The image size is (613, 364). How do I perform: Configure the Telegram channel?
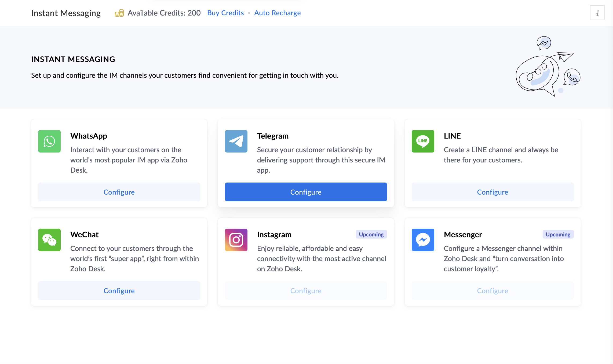click(306, 192)
